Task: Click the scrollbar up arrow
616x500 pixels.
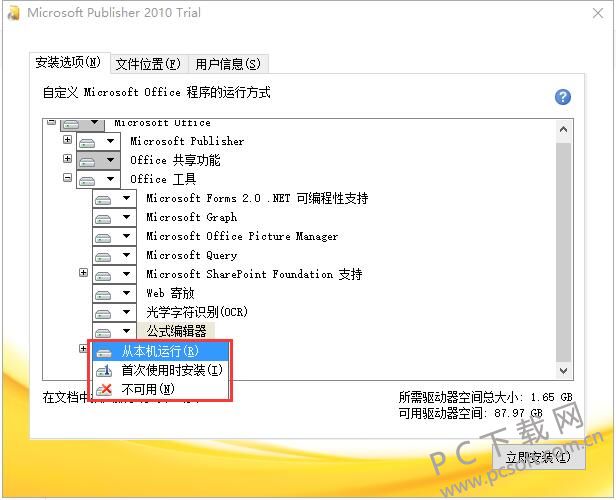Action: (563, 129)
